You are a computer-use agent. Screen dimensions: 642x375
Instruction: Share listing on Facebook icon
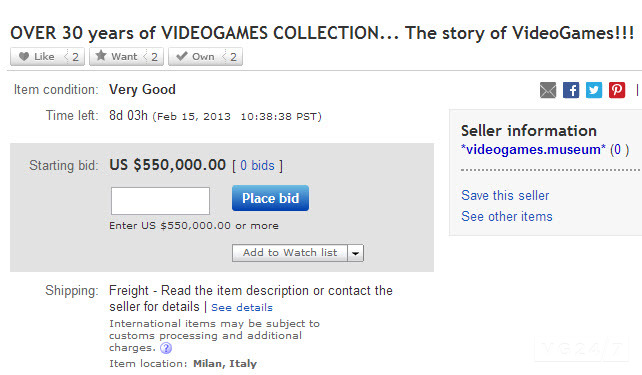(571, 90)
